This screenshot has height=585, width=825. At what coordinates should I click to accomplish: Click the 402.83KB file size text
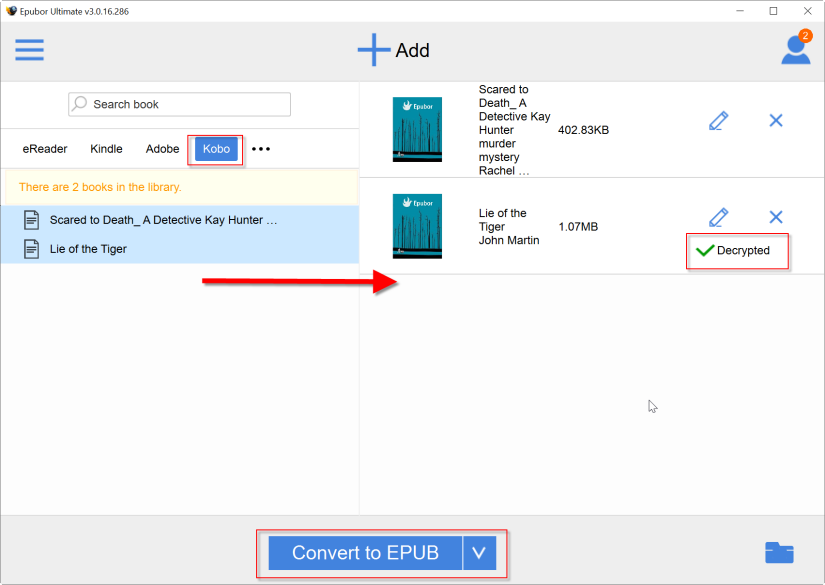click(583, 130)
